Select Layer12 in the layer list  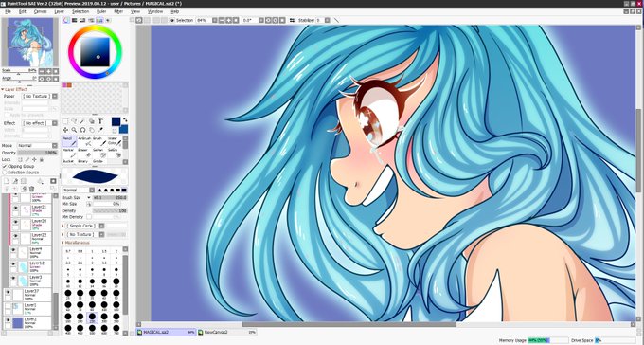30,266
